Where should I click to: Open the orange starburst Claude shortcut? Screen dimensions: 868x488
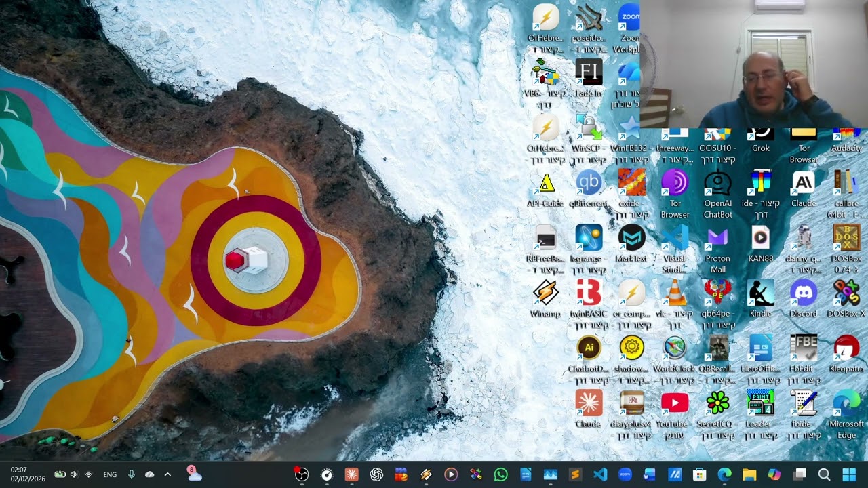[589, 403]
